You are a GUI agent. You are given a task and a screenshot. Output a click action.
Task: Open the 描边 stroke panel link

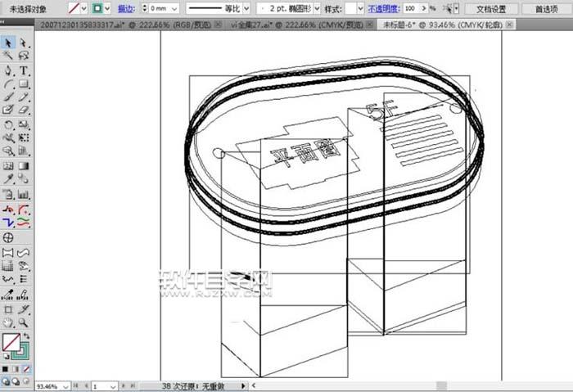pyautogui.click(x=126, y=8)
